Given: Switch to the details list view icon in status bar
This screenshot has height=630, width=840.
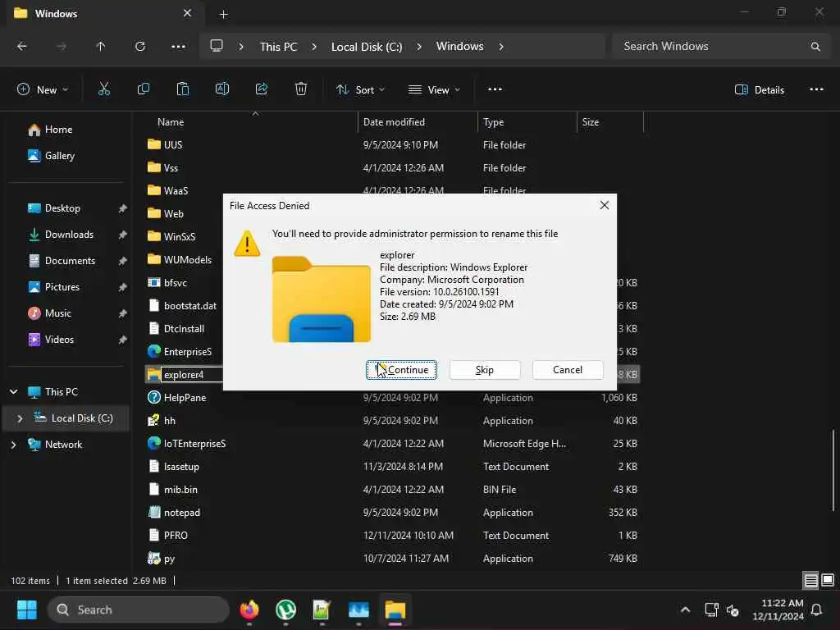Looking at the screenshot, I should [810, 580].
